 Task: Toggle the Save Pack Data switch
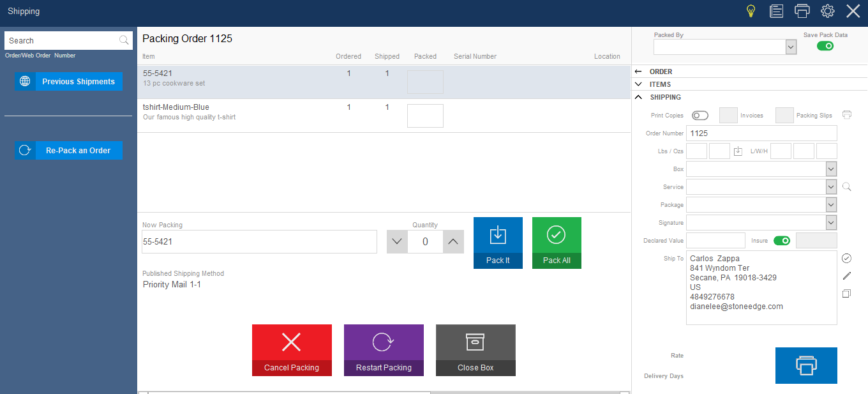825,46
